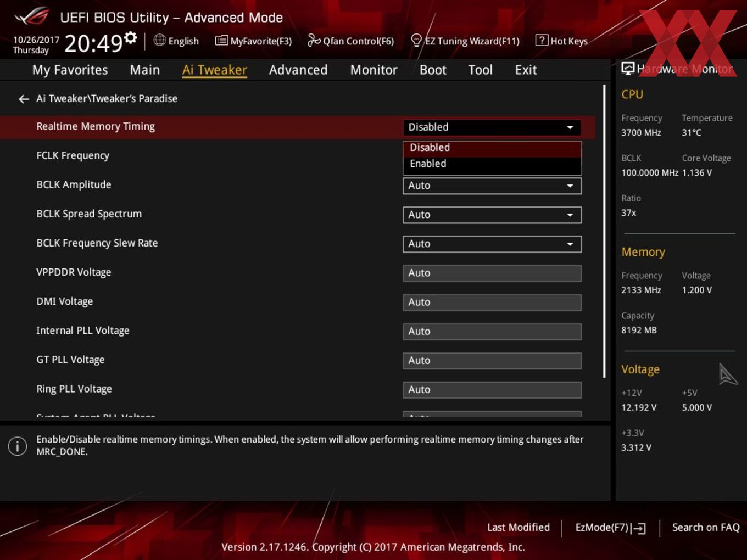The image size is (747, 560).
Task: Launch EZ Tuning Wizard(F11)
Action: (x=465, y=41)
